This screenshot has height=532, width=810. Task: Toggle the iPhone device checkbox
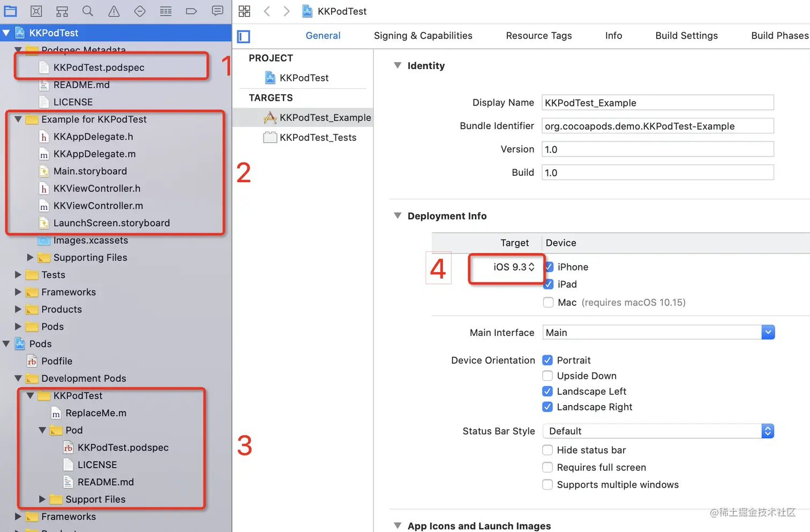(549, 267)
